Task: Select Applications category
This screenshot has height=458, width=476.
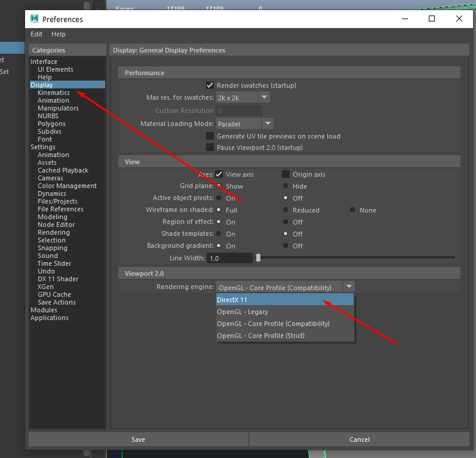Action: (x=50, y=318)
